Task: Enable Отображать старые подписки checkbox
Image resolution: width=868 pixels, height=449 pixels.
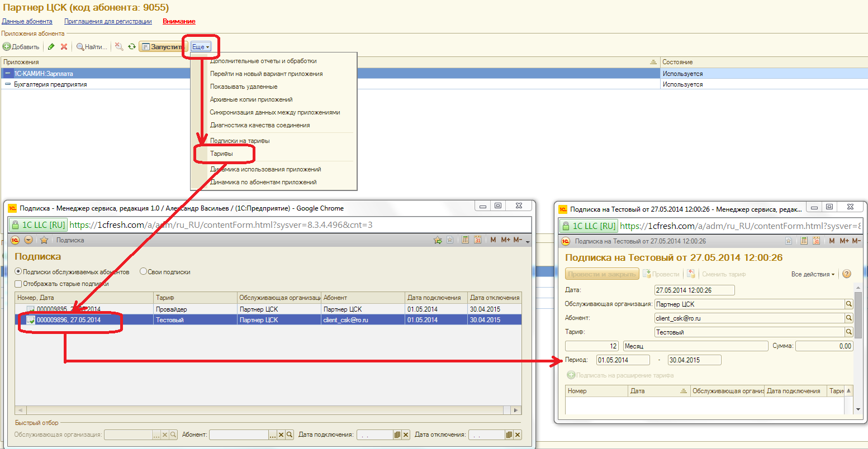Action: tap(18, 284)
